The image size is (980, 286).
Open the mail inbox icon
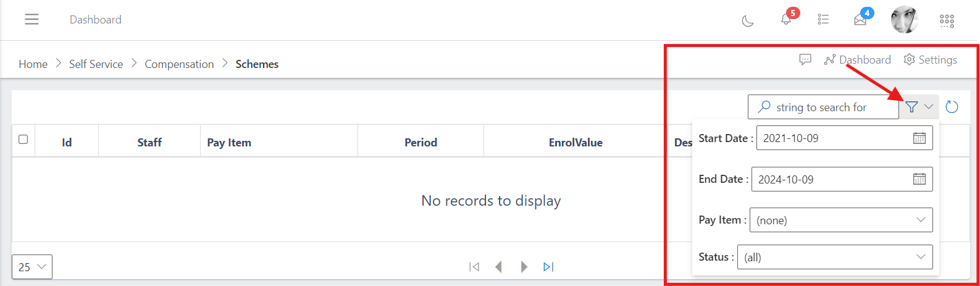(860, 20)
